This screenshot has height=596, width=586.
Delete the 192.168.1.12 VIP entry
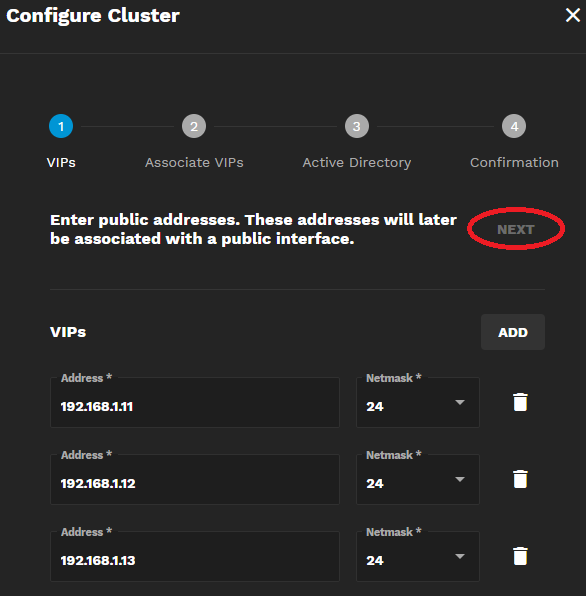[520, 479]
